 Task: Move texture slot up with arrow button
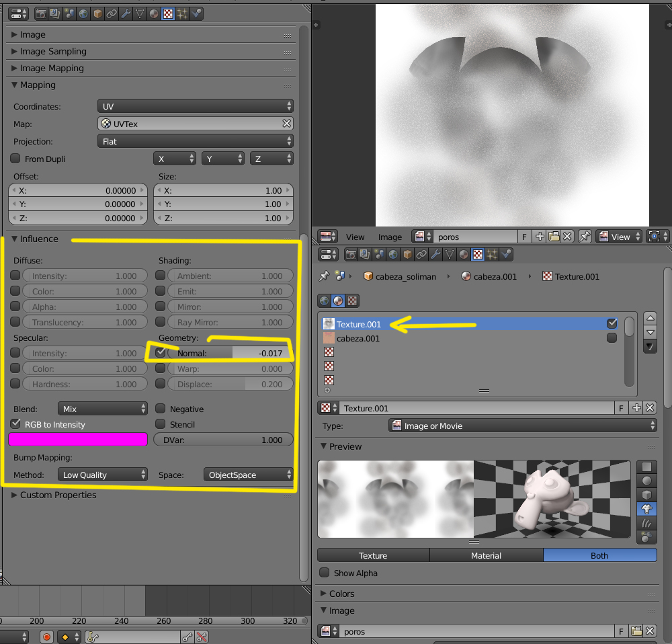click(650, 319)
